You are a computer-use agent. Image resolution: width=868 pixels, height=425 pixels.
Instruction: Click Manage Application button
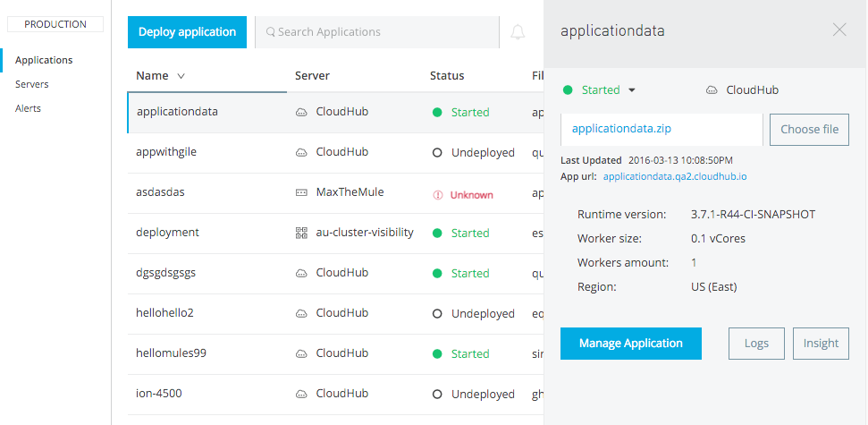pos(630,344)
